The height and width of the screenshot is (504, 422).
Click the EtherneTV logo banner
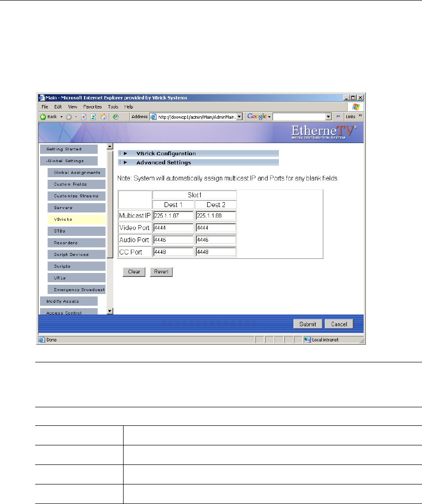(x=324, y=132)
